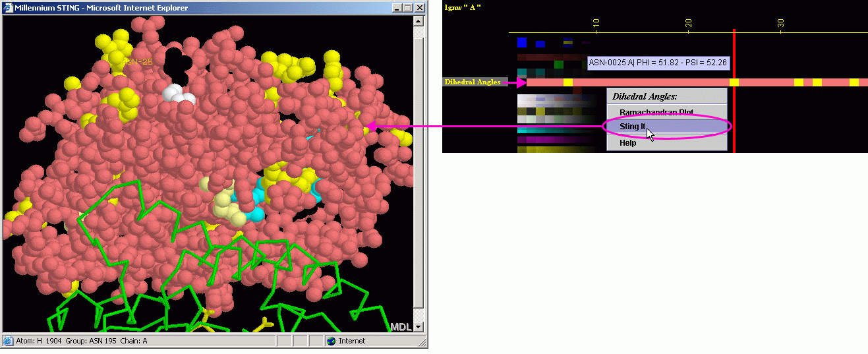Click the green square left of the tooltip
Screen dimensions: 868x354
point(559,65)
